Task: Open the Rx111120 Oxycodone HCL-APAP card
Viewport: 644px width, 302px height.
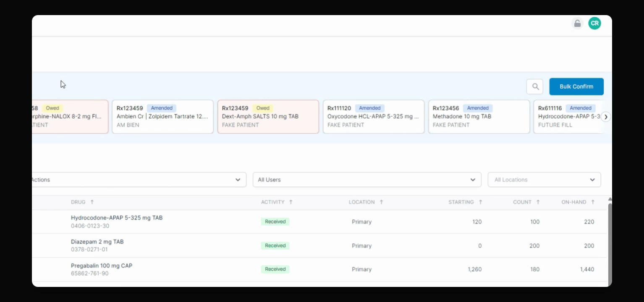Action: (373, 117)
